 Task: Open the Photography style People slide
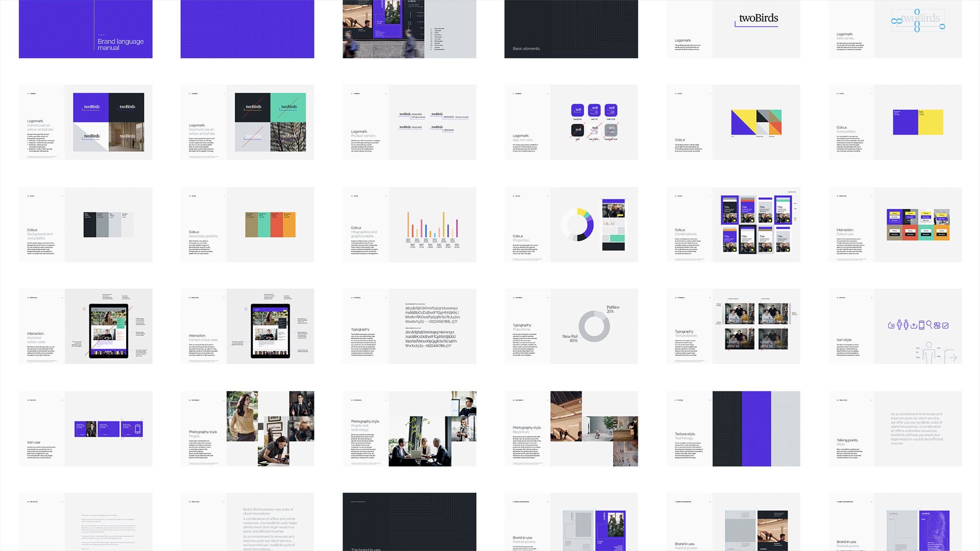tap(247, 429)
